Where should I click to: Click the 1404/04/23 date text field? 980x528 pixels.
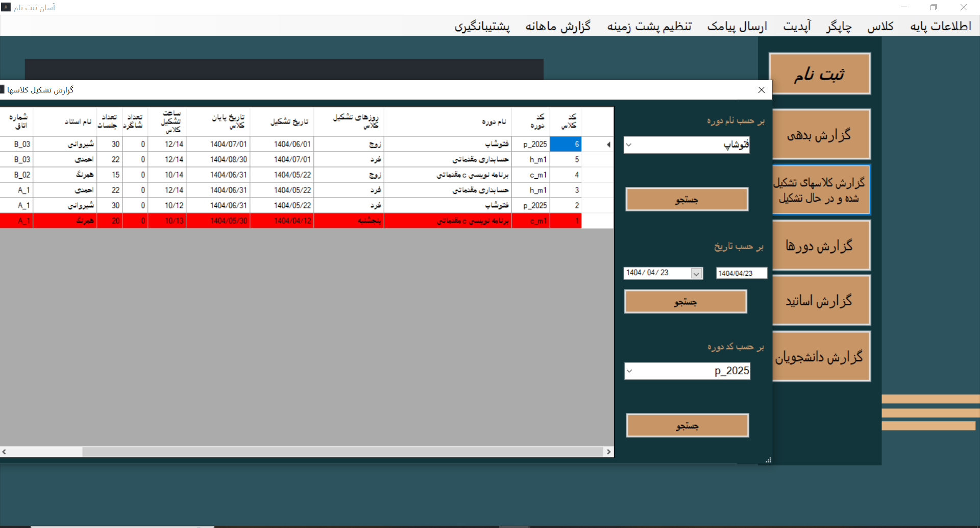[x=741, y=273]
